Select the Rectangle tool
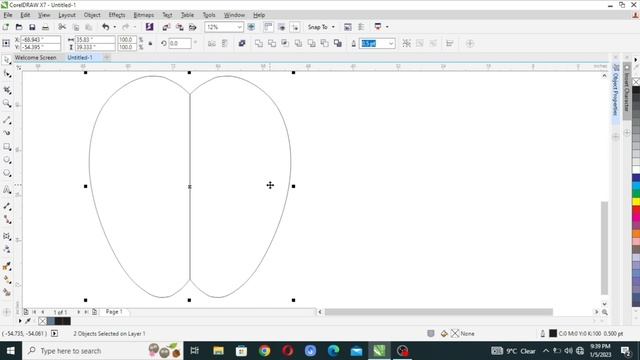Screen dimensions: 640x360 coord(7,147)
